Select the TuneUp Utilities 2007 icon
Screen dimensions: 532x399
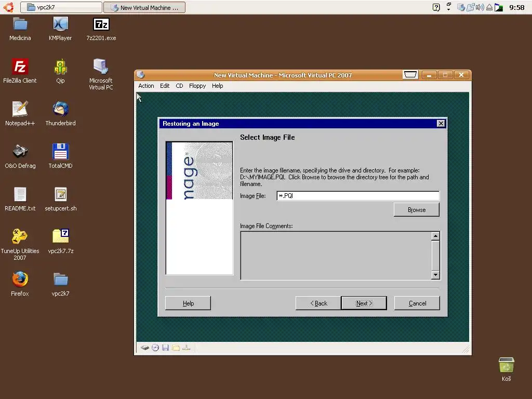(20, 244)
